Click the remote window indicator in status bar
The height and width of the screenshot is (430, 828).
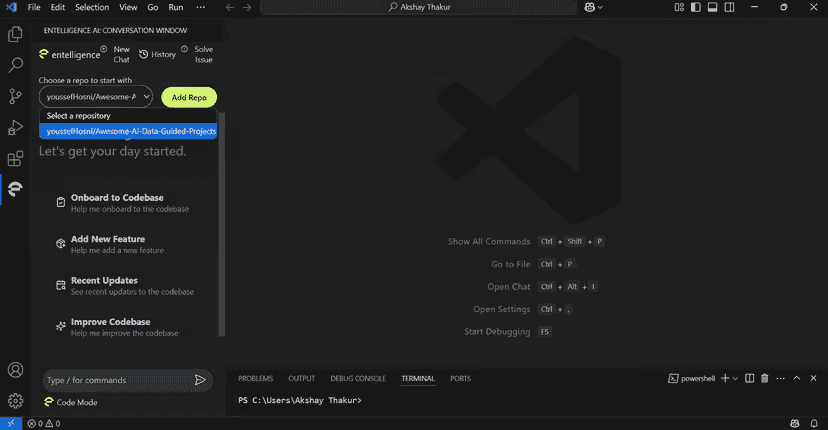tap(11, 424)
